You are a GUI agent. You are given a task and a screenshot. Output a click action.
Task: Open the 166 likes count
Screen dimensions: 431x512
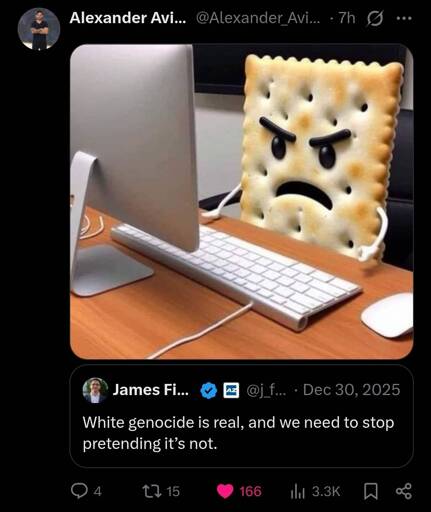(250, 491)
